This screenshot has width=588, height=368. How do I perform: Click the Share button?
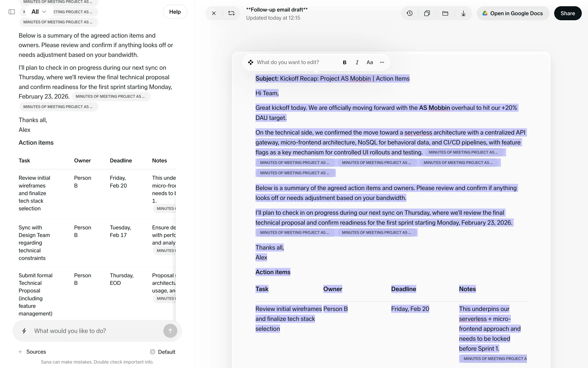pos(567,13)
